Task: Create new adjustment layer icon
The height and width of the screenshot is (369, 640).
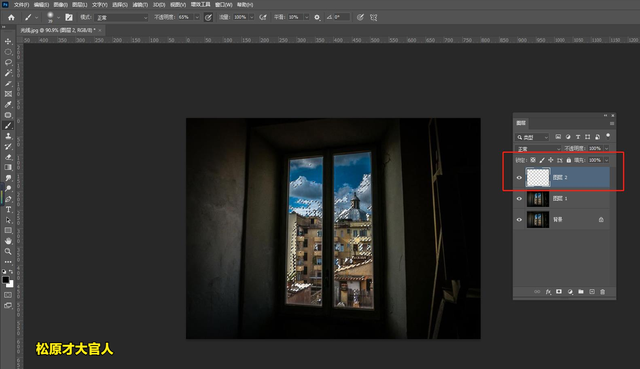Action: [570, 292]
